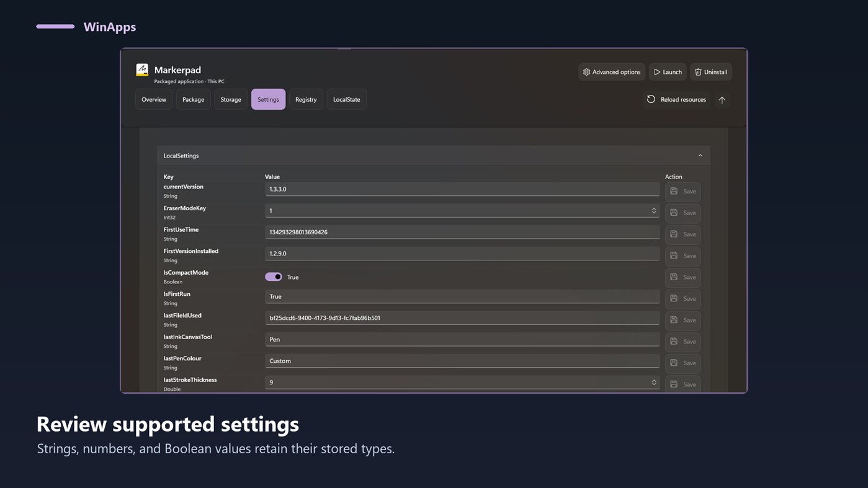Click the up arrow next to Reload resources

click(x=722, y=100)
